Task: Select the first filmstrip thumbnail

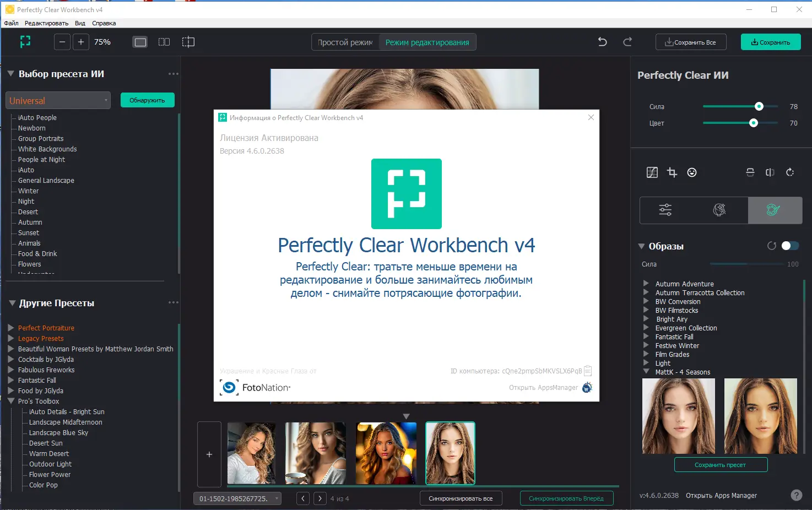Action: pos(252,453)
